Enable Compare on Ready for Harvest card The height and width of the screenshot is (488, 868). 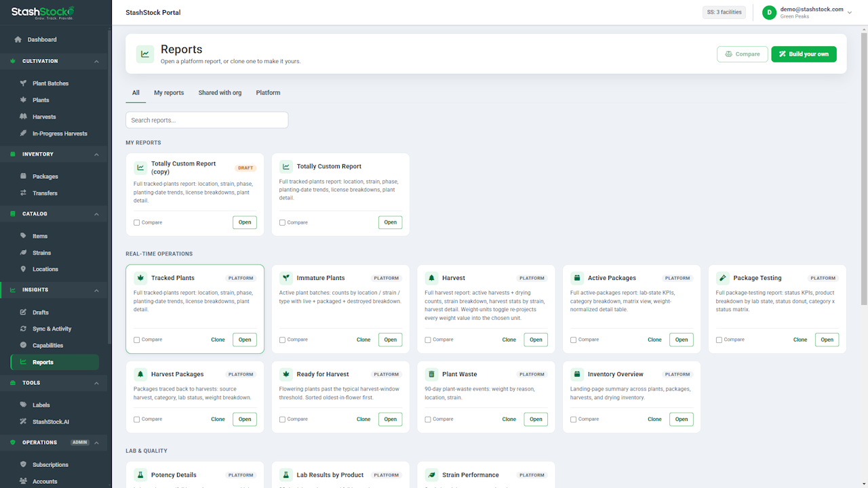click(x=283, y=420)
